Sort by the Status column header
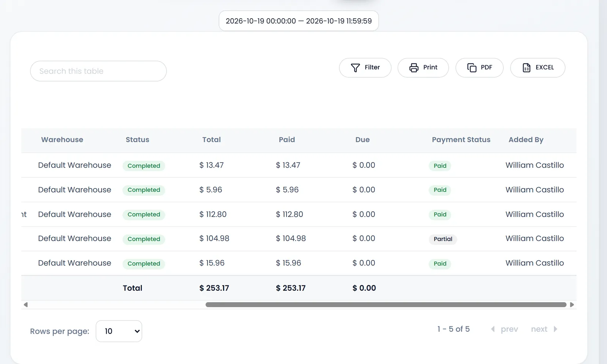This screenshot has width=607, height=364. [x=137, y=140]
